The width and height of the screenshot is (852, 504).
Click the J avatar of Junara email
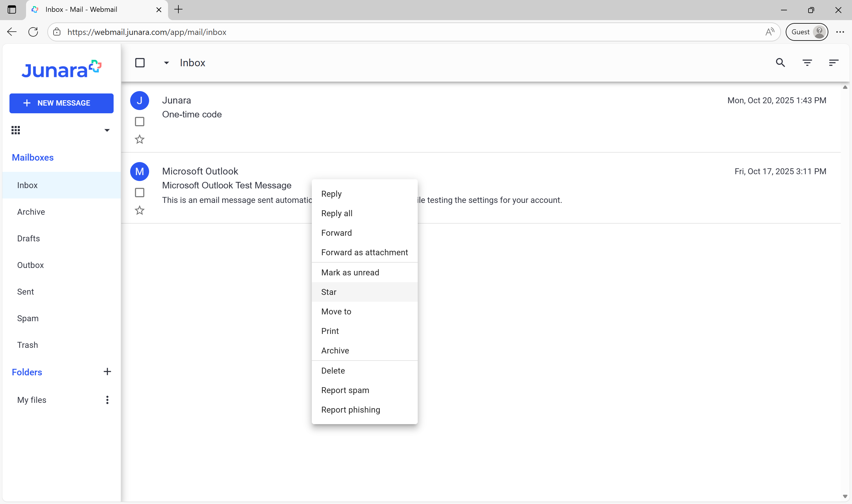click(140, 101)
